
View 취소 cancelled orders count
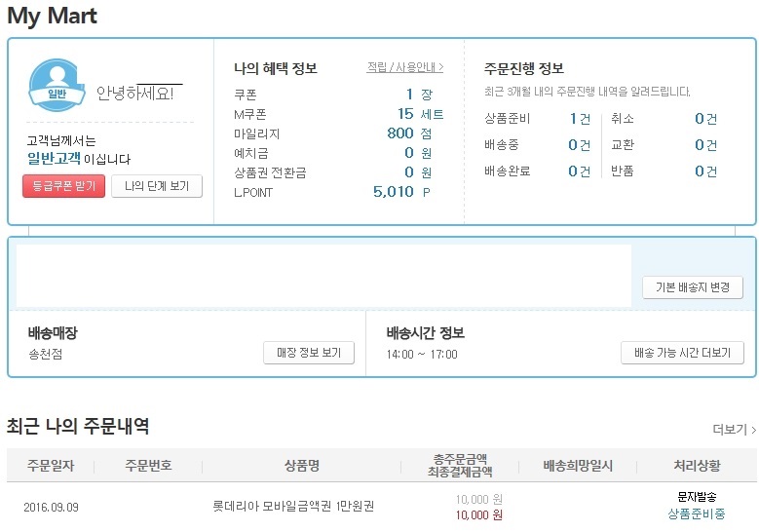coord(705,119)
